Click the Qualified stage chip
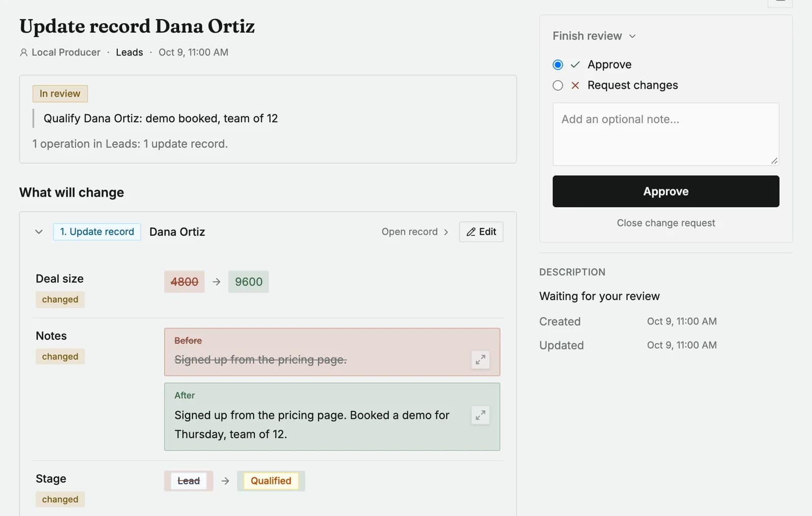812x516 pixels. (x=271, y=481)
